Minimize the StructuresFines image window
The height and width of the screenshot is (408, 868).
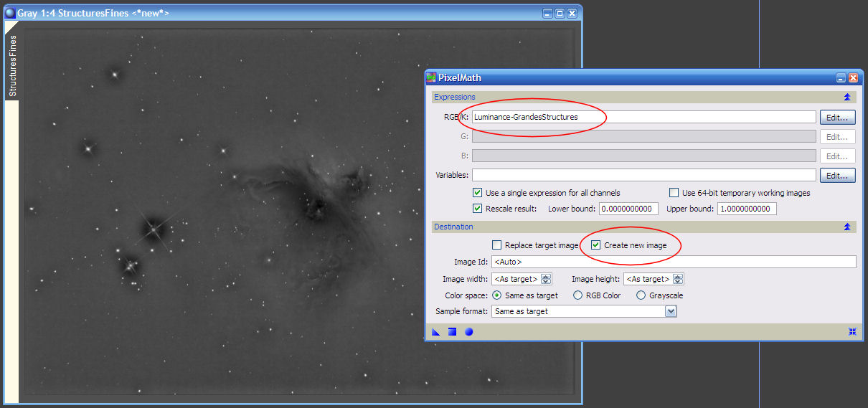548,13
